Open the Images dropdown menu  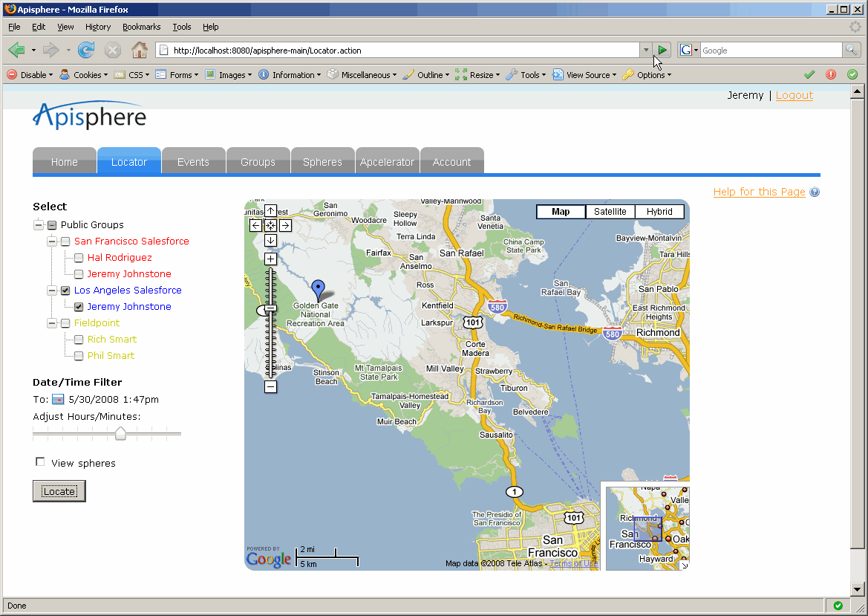[x=229, y=75]
